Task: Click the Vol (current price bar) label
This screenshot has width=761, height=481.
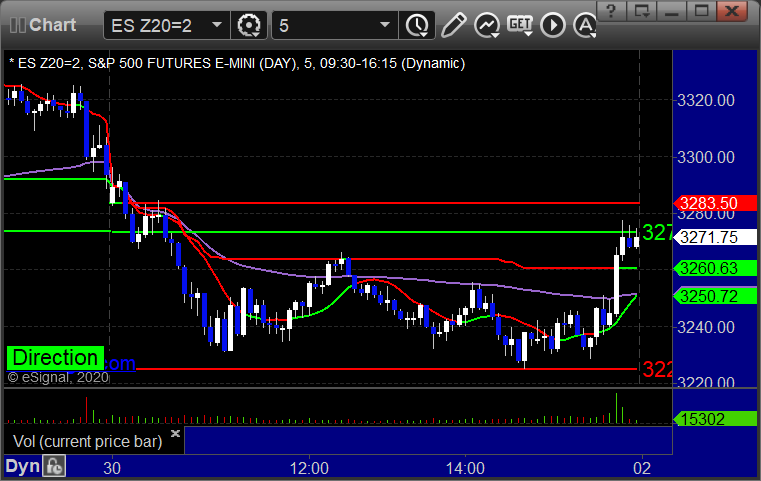Action: pos(87,441)
